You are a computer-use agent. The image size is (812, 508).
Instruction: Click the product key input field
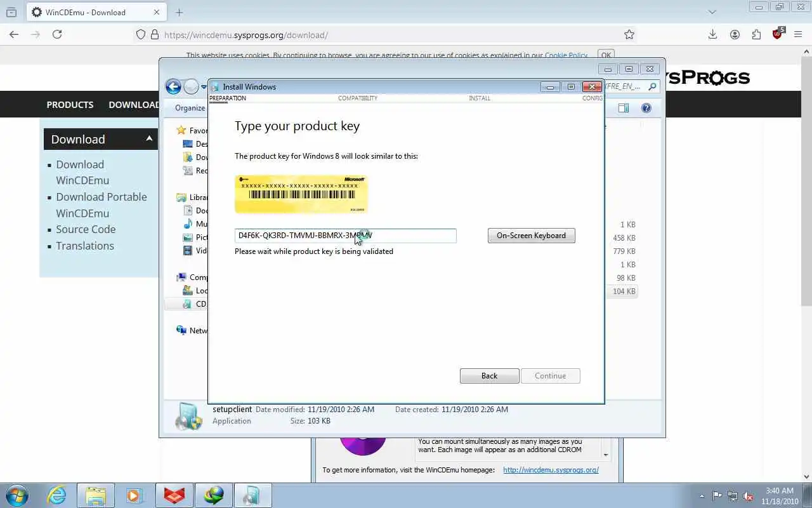(x=345, y=236)
